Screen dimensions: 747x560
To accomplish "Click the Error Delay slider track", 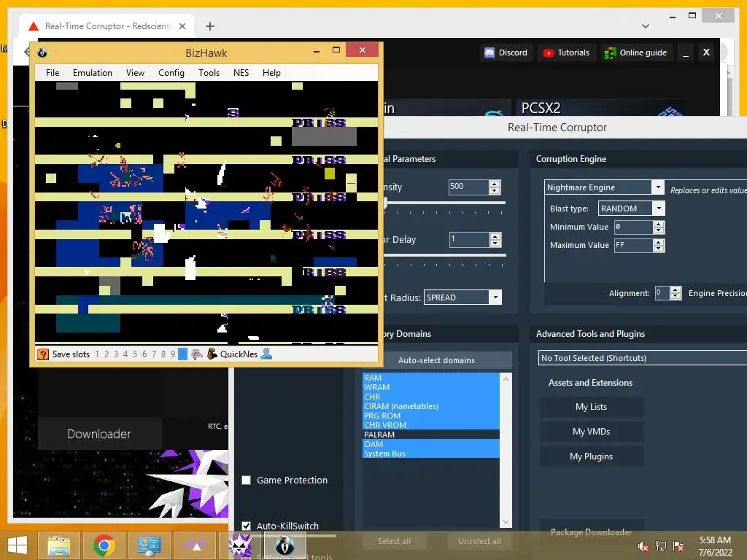I will (444, 255).
